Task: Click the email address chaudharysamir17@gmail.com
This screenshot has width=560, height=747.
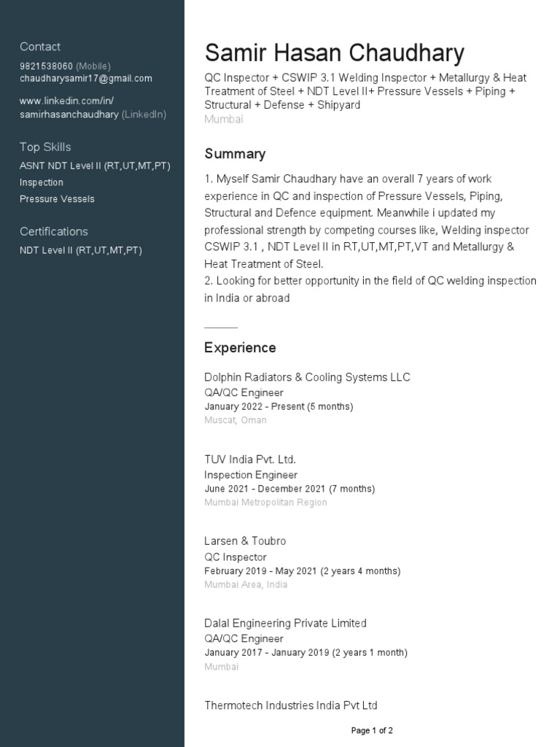Action: (85, 79)
